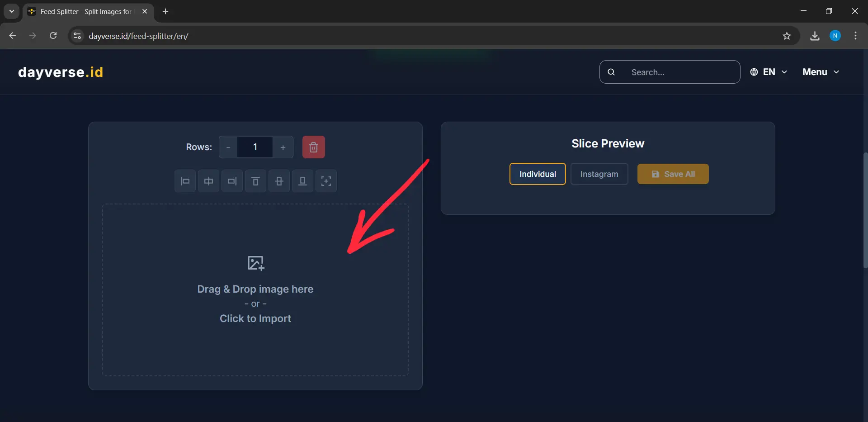Open the Menu dropdown
Image resolution: width=868 pixels, height=422 pixels.
tap(820, 72)
